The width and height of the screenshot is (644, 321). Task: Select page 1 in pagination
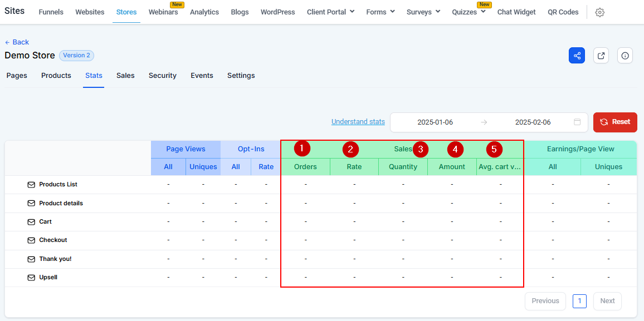tap(579, 301)
